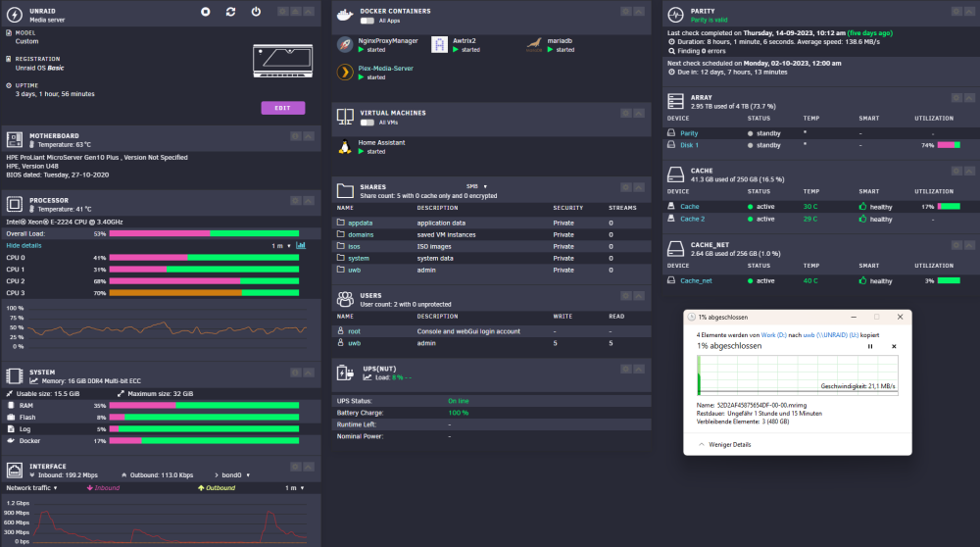This screenshot has width=980, height=547.
Task: Open the mariadb container icon
Action: point(534,44)
